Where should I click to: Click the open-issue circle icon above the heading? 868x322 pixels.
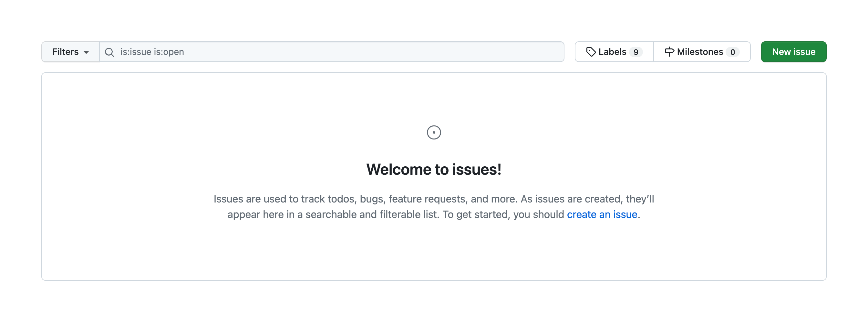click(434, 132)
